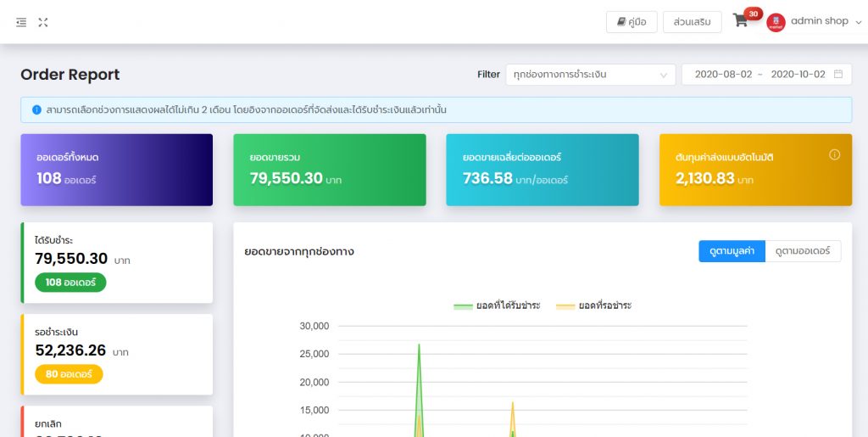Click 15,000 y-axis label

[x=314, y=411]
